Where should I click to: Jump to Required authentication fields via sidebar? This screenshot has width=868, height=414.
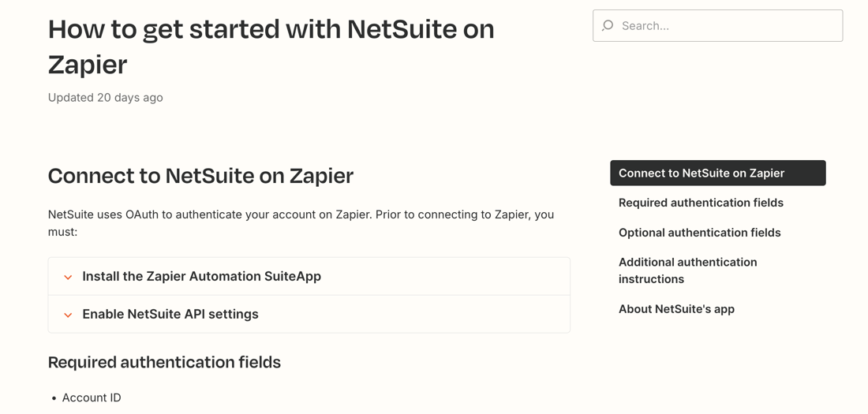(x=701, y=203)
